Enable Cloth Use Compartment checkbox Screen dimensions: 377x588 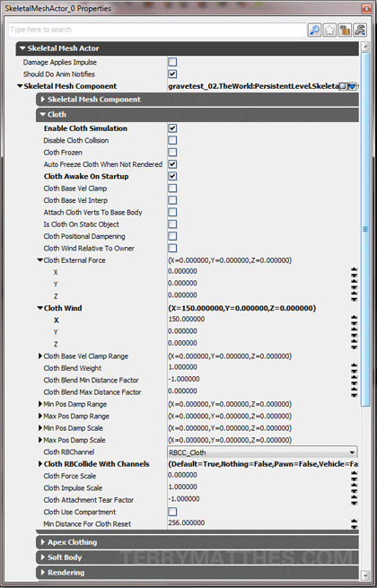[172, 512]
